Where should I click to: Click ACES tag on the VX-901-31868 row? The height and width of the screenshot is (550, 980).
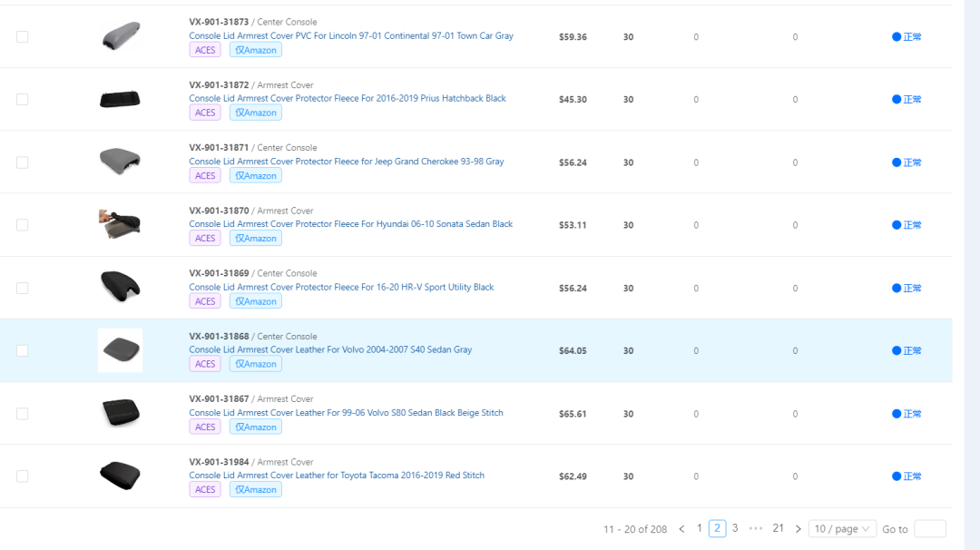point(205,364)
